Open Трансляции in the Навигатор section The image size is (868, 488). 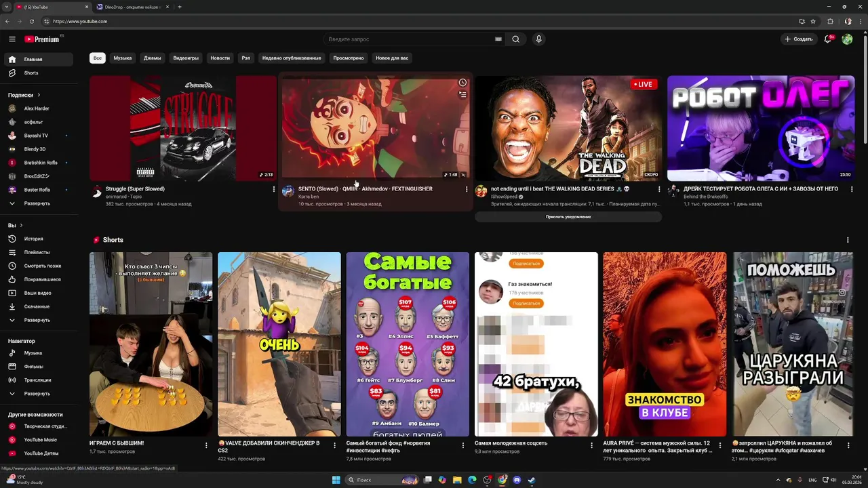point(38,380)
